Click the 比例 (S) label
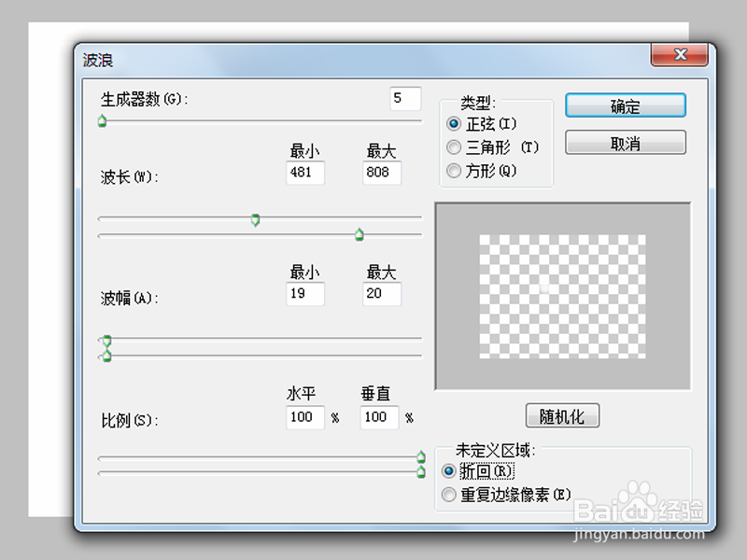The image size is (747, 560). tap(130, 421)
